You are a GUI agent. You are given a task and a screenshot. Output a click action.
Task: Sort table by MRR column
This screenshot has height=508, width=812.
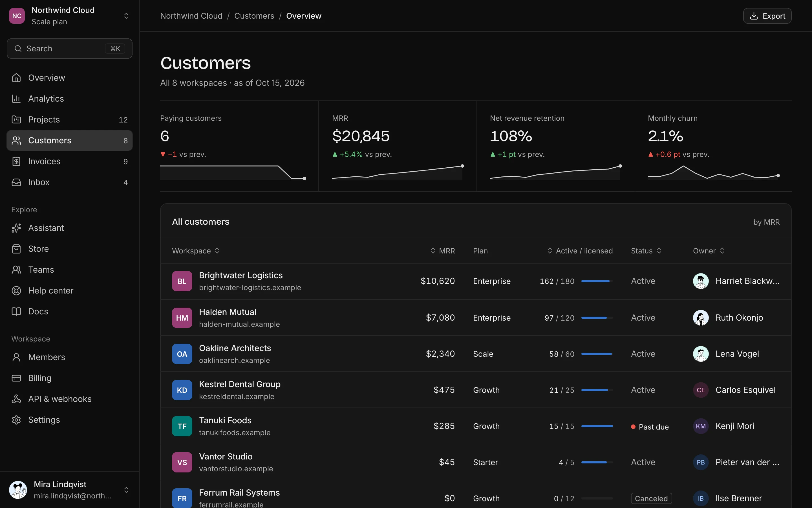coord(443,251)
